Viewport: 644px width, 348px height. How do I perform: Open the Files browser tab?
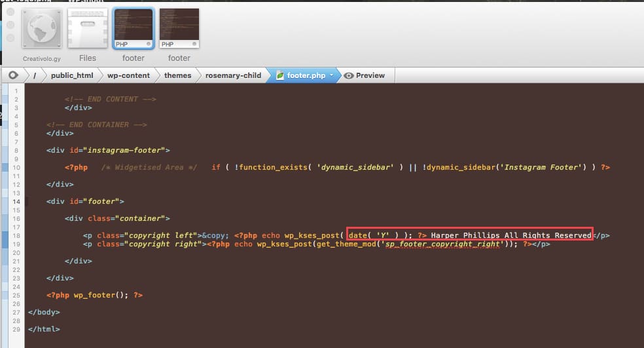pos(88,29)
